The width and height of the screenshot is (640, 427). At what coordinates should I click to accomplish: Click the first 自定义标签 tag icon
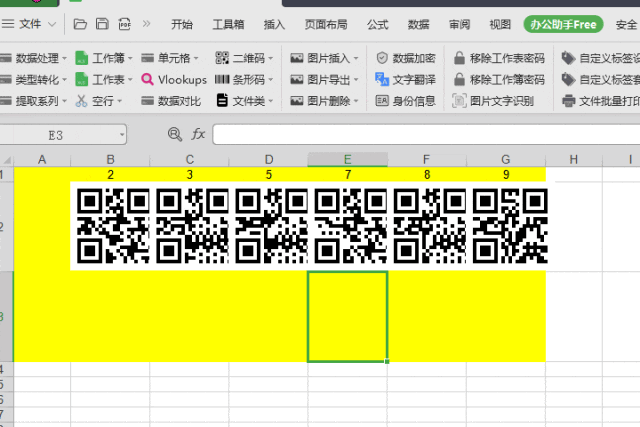point(569,58)
